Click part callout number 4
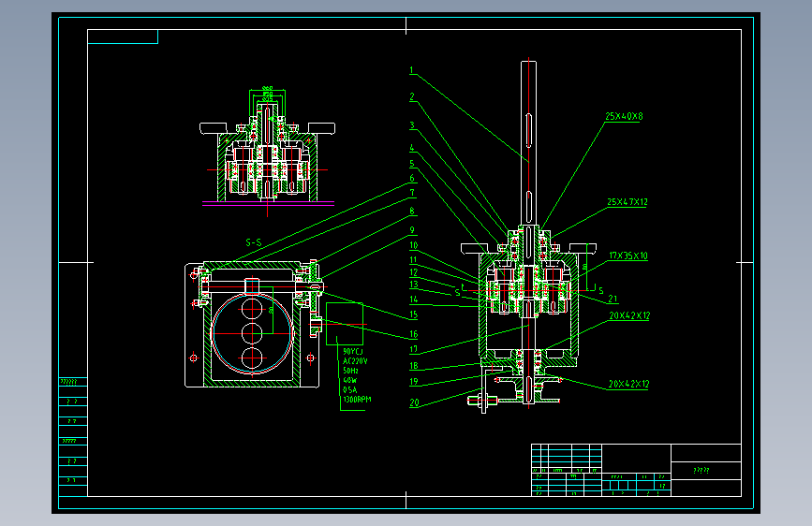812x526 pixels. point(412,148)
